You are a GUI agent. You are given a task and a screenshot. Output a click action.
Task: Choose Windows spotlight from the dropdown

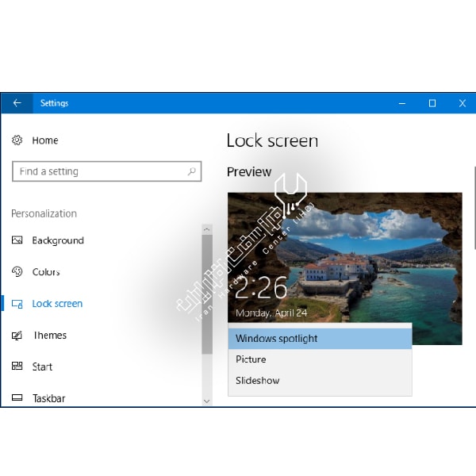(x=320, y=339)
